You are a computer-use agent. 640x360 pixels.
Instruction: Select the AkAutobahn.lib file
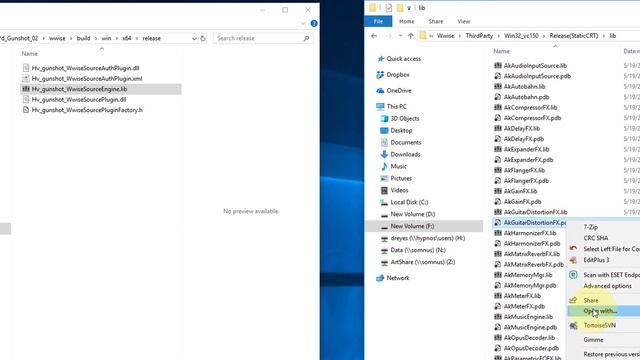click(524, 87)
